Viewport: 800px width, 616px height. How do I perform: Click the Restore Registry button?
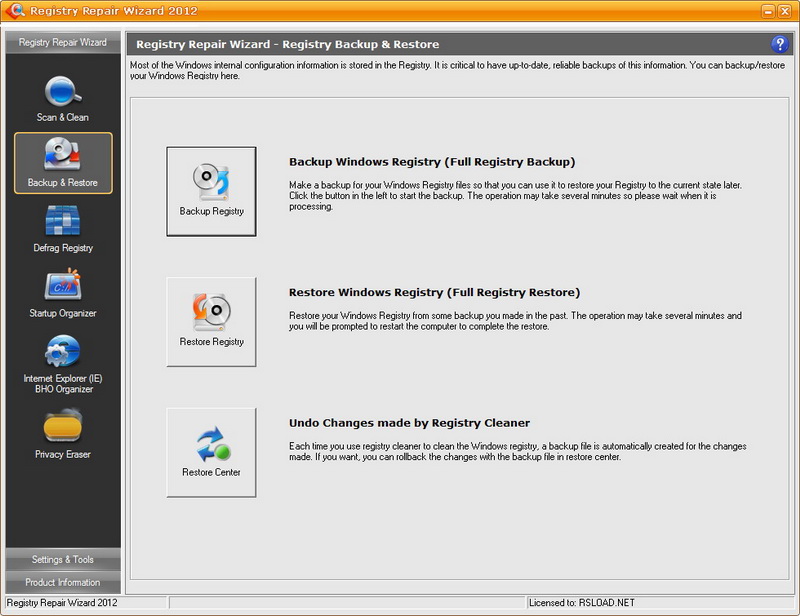pyautogui.click(x=211, y=322)
